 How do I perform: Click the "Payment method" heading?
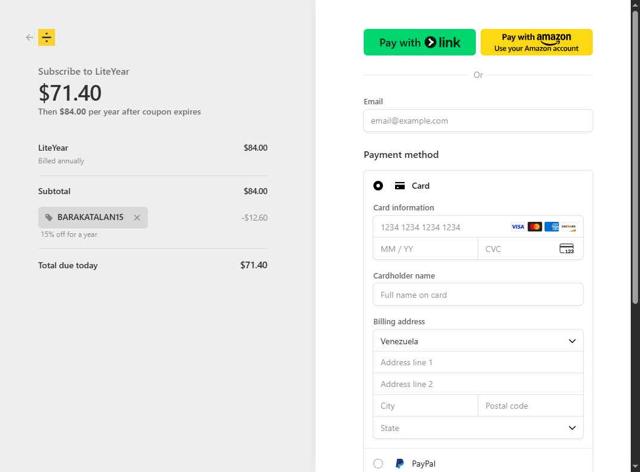pos(401,155)
